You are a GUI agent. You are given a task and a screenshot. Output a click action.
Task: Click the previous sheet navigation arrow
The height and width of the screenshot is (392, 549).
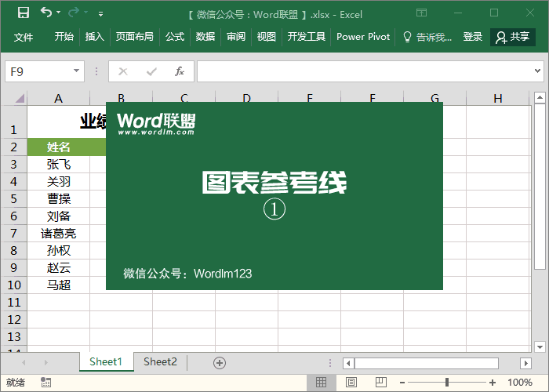point(24,362)
